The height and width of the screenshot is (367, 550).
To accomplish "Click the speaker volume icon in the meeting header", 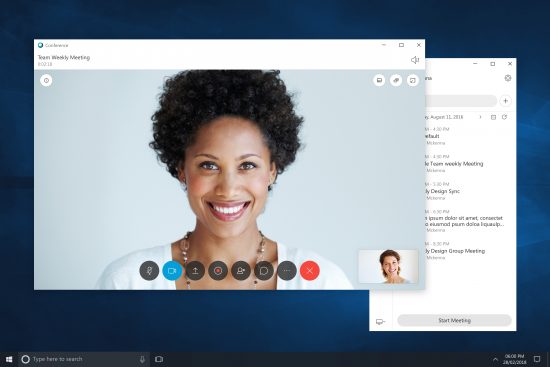I will point(415,60).
